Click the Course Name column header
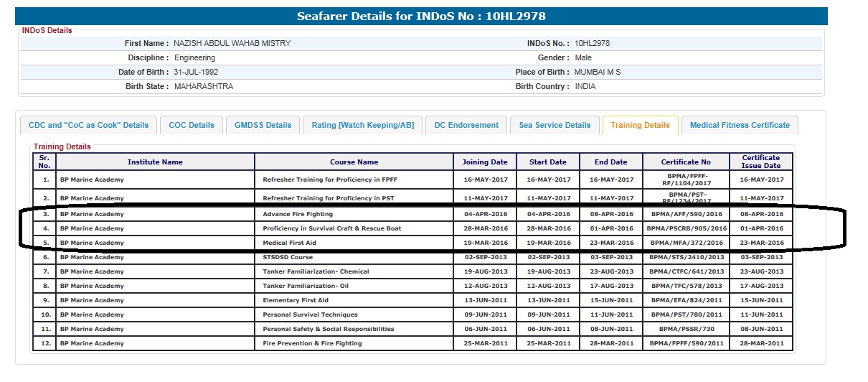Viewport: 868px width, 382px height. [354, 162]
